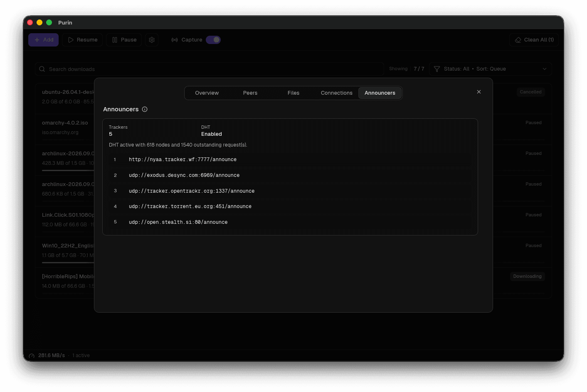Image resolution: width=587 pixels, height=392 pixels.
Task: Select tracker http://nyaa.tracker.wf:7777/announce
Action: pyautogui.click(x=290, y=159)
